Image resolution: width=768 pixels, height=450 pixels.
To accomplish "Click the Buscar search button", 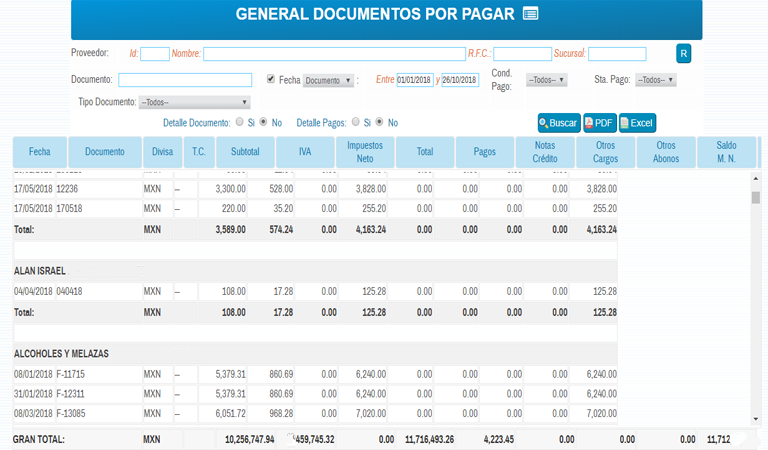I will pos(558,123).
